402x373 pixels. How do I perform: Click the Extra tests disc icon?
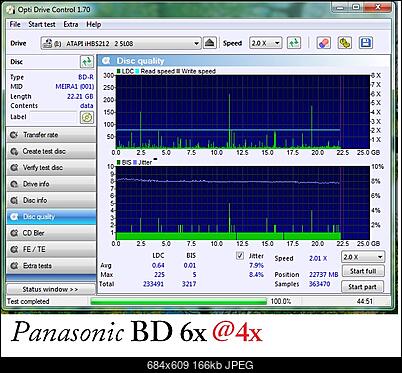pyautogui.click(x=14, y=266)
